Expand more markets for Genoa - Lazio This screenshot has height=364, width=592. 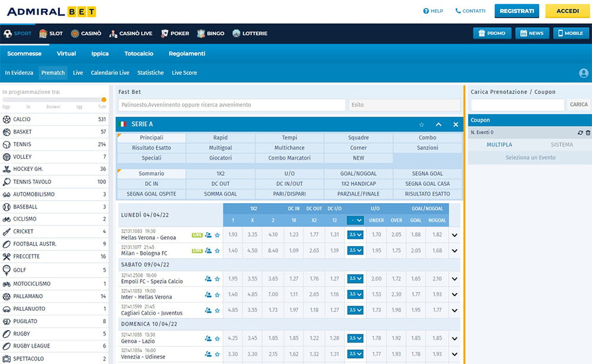click(x=454, y=339)
